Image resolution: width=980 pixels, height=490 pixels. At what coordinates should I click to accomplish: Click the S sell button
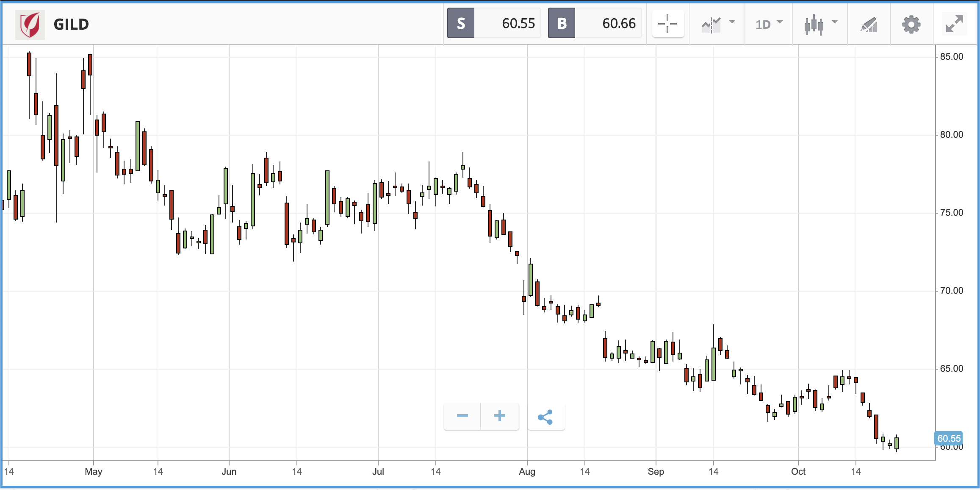(461, 23)
